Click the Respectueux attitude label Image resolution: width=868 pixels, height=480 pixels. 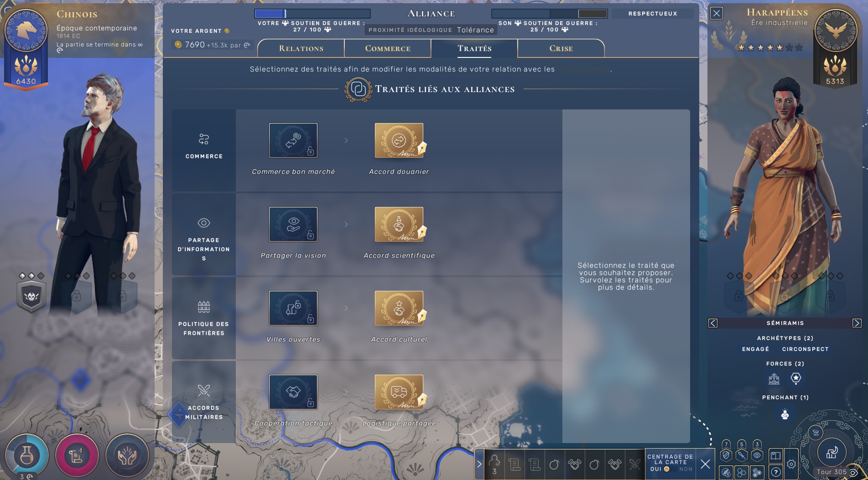[653, 14]
